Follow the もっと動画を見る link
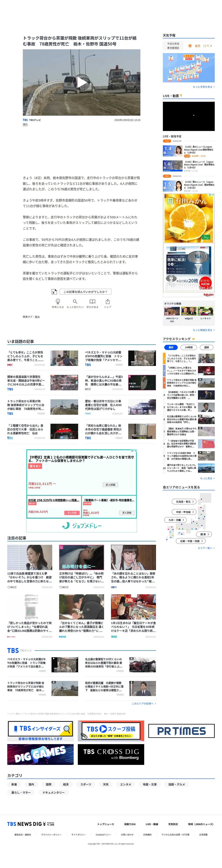Image resolution: width=222 pixels, height=868 pixels. click(x=203, y=330)
